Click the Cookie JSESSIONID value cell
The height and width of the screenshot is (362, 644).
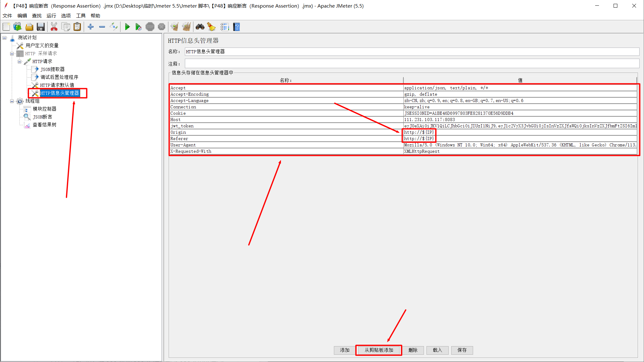point(520,113)
